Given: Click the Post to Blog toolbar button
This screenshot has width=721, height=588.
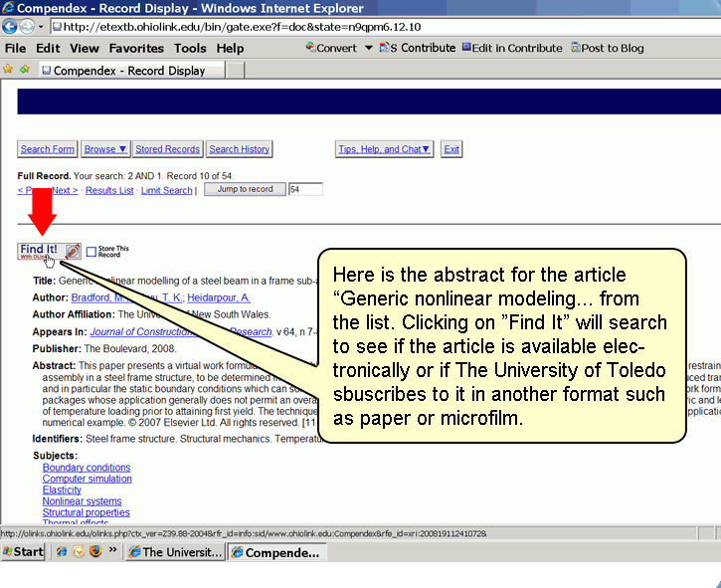Looking at the screenshot, I should [x=605, y=48].
